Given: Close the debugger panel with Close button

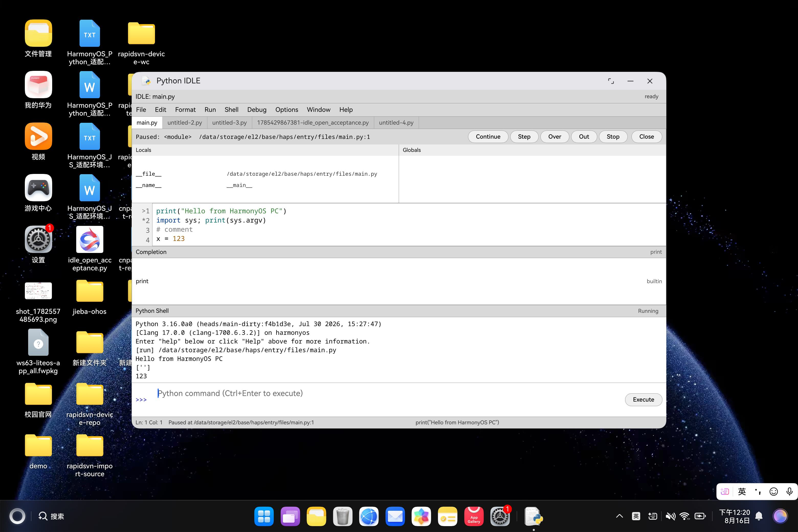Looking at the screenshot, I should (647, 137).
